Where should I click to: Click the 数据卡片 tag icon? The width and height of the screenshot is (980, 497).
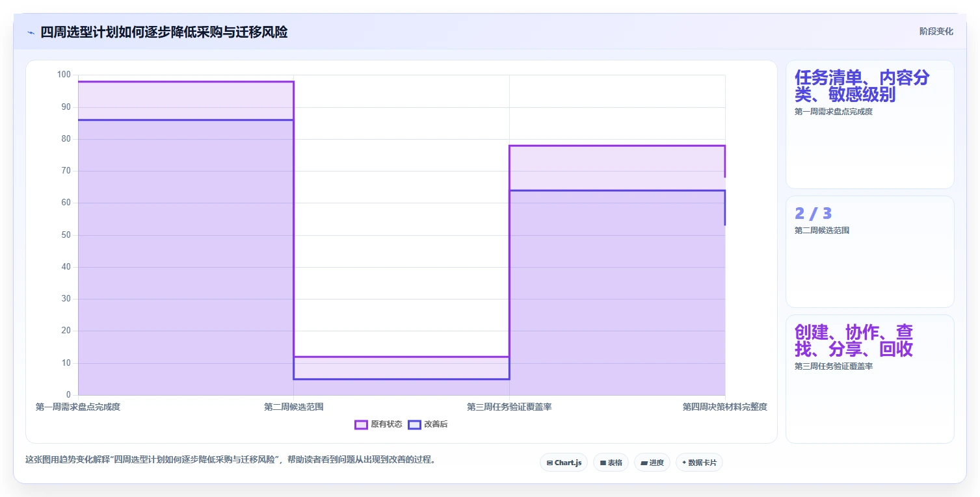(x=684, y=463)
